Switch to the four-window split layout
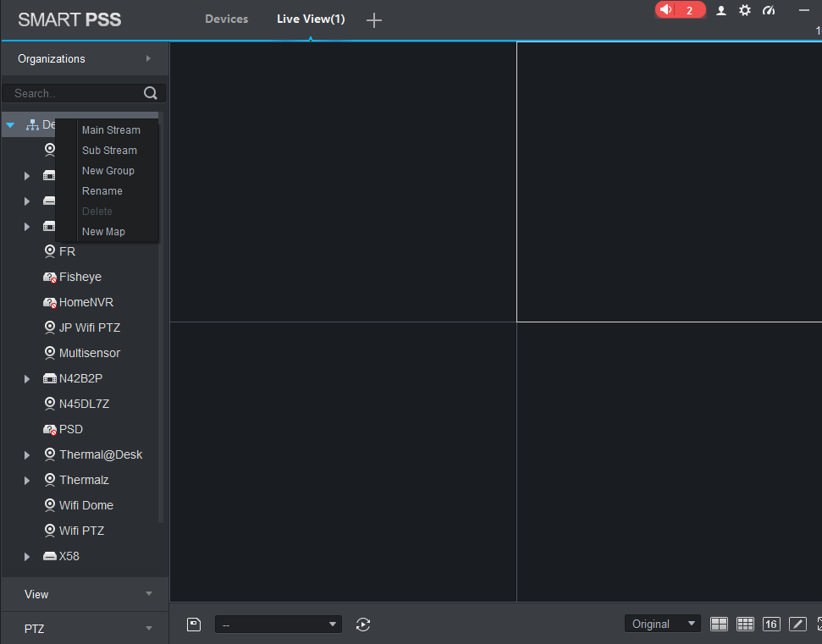Viewport: 822px width, 644px height. coord(719,624)
